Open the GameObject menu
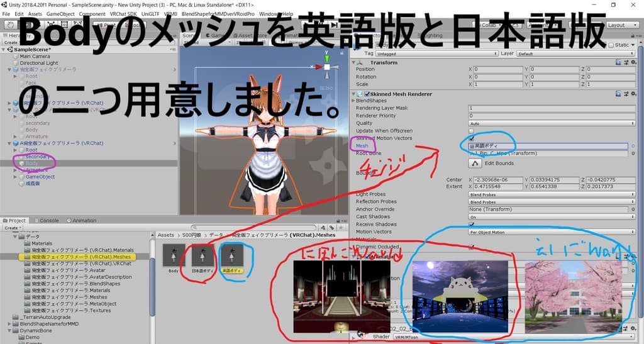This screenshot has height=344, width=644. tap(60, 14)
